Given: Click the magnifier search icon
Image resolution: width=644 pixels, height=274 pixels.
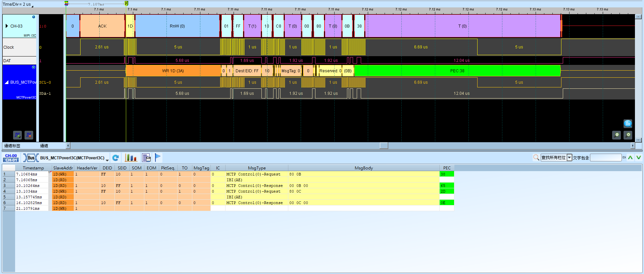Looking at the screenshot, I should tap(536, 157).
